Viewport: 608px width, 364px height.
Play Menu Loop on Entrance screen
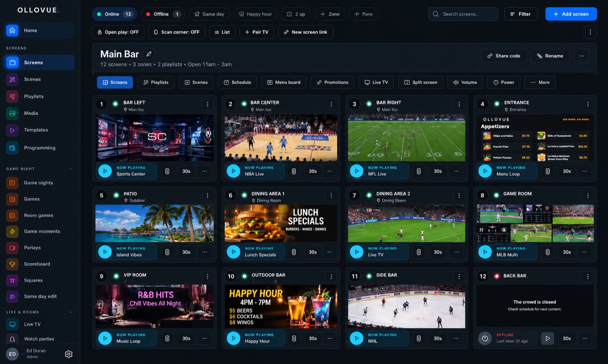click(485, 171)
